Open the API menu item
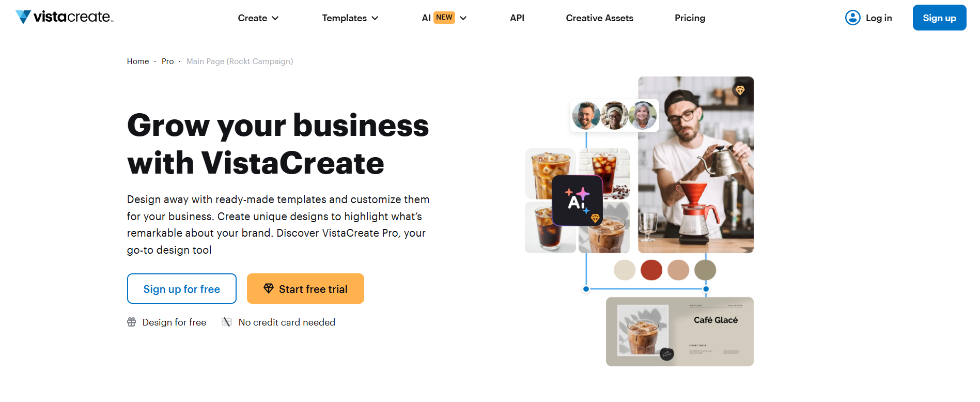This screenshot has height=402, width=980. click(517, 18)
